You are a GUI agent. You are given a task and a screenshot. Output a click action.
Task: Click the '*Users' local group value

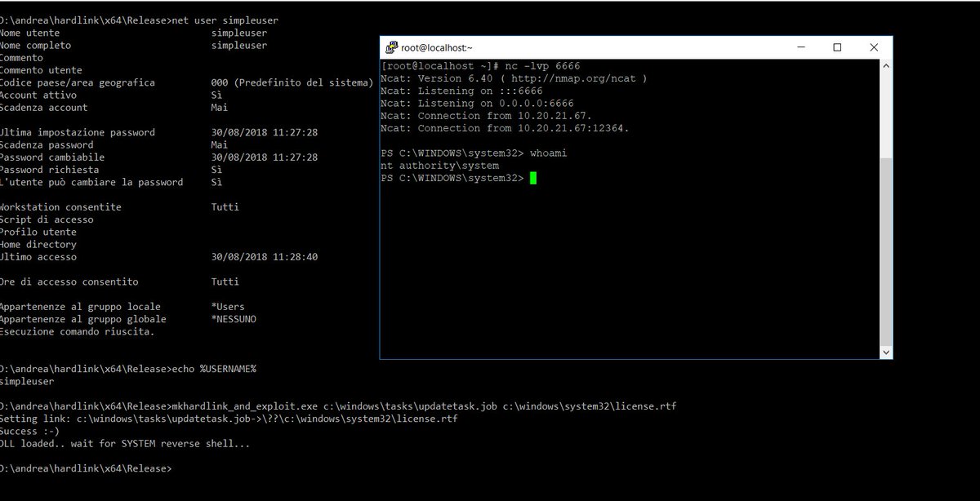coord(228,307)
